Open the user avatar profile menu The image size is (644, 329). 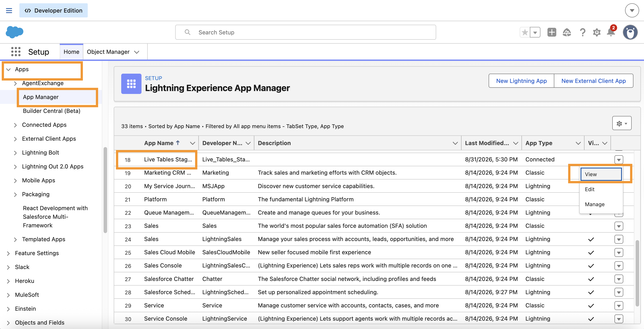pos(630,32)
